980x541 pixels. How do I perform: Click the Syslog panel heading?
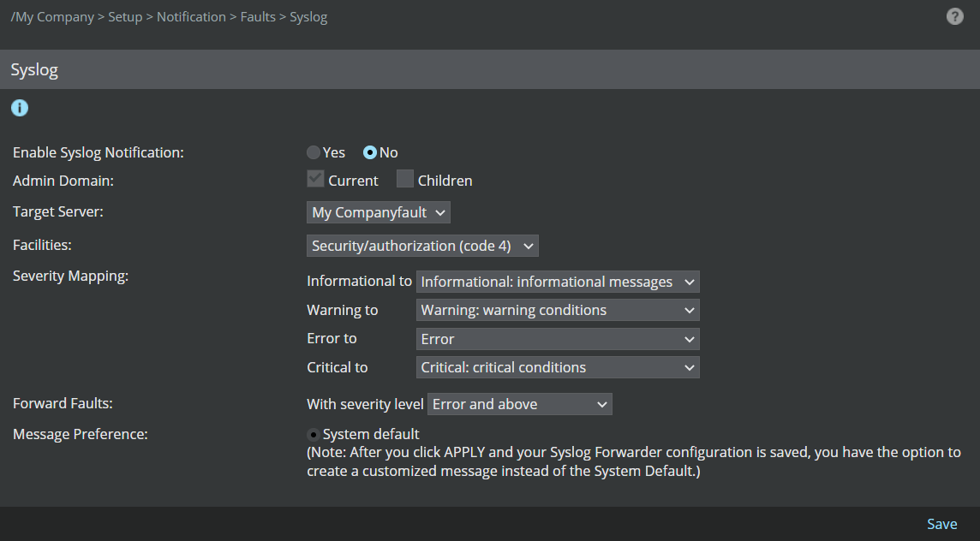pyautogui.click(x=34, y=69)
